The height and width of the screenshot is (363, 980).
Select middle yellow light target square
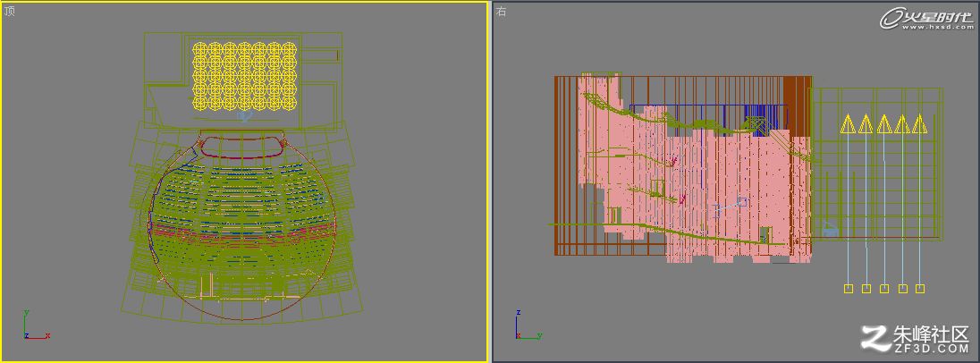[884, 289]
